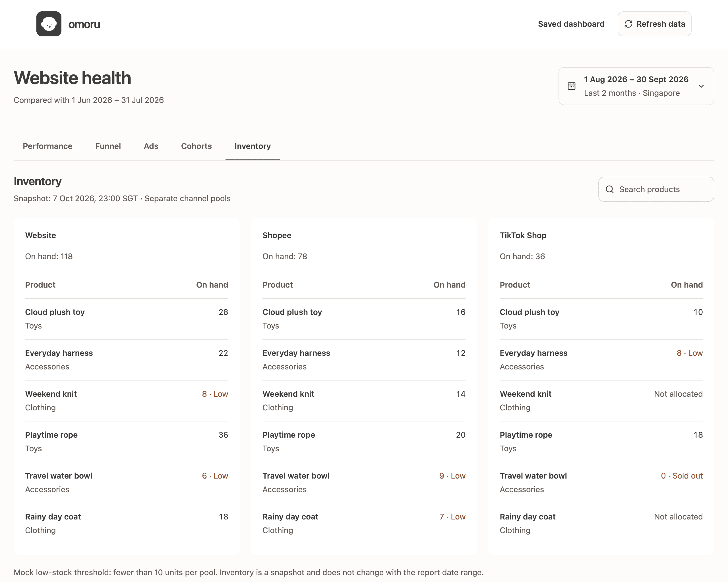Viewport: 728px width, 582px height.
Task: Open the 1 Aug 2026 – 30 Sept 2026 selector
Action: coord(636,86)
